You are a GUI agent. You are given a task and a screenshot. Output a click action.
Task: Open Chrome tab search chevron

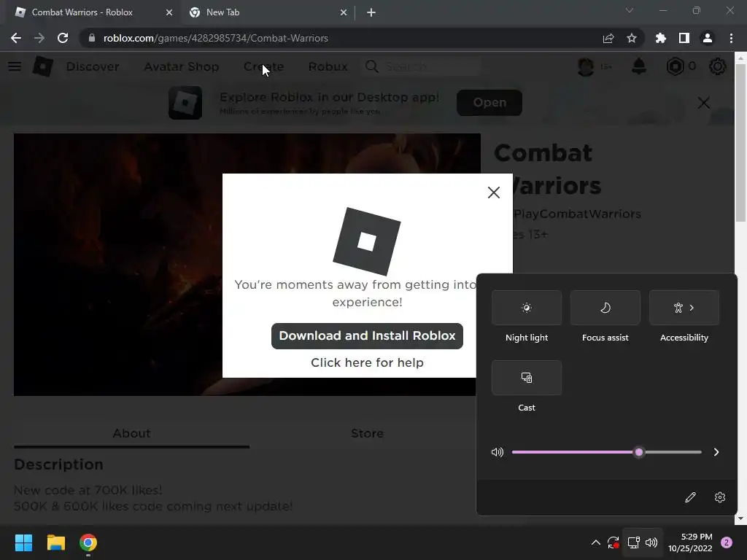(629, 10)
